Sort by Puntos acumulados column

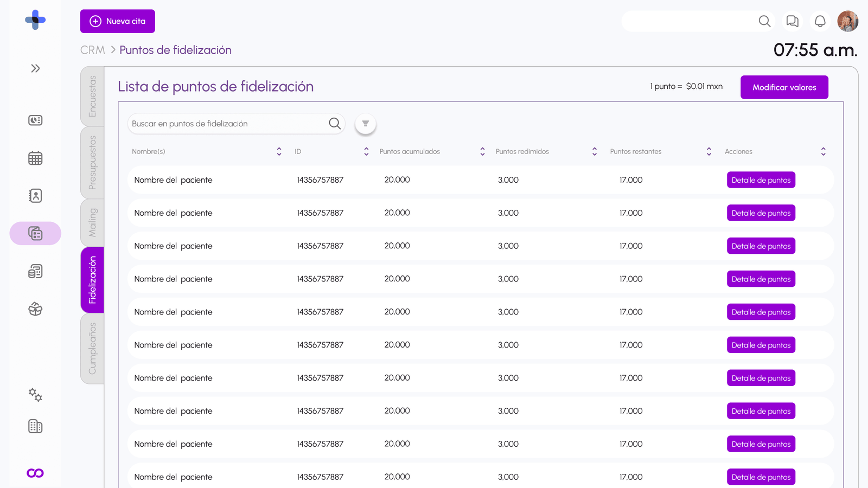(482, 152)
